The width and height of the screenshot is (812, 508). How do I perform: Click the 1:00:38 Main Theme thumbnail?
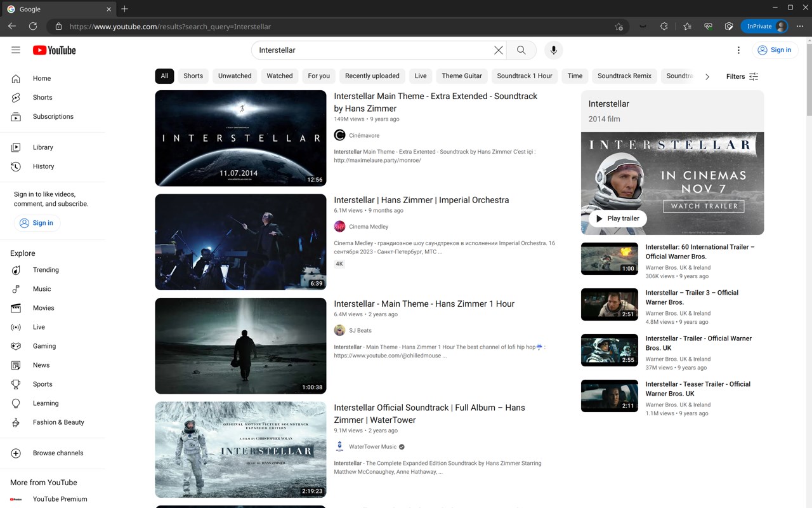[240, 346]
